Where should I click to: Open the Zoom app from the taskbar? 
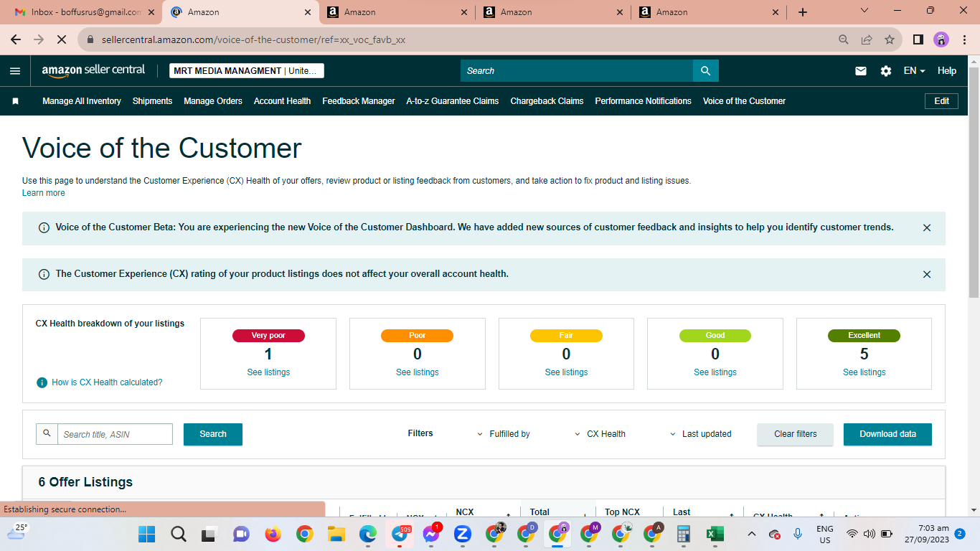click(463, 534)
